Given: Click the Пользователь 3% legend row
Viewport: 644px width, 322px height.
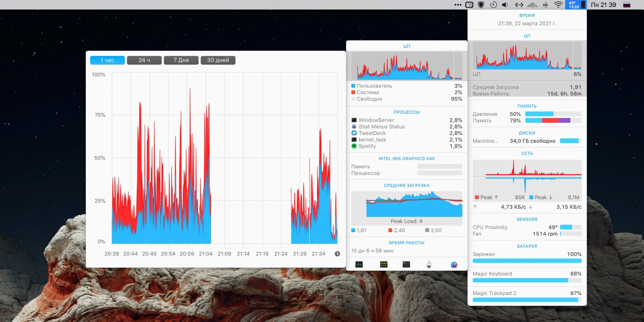Looking at the screenshot, I should (x=407, y=86).
